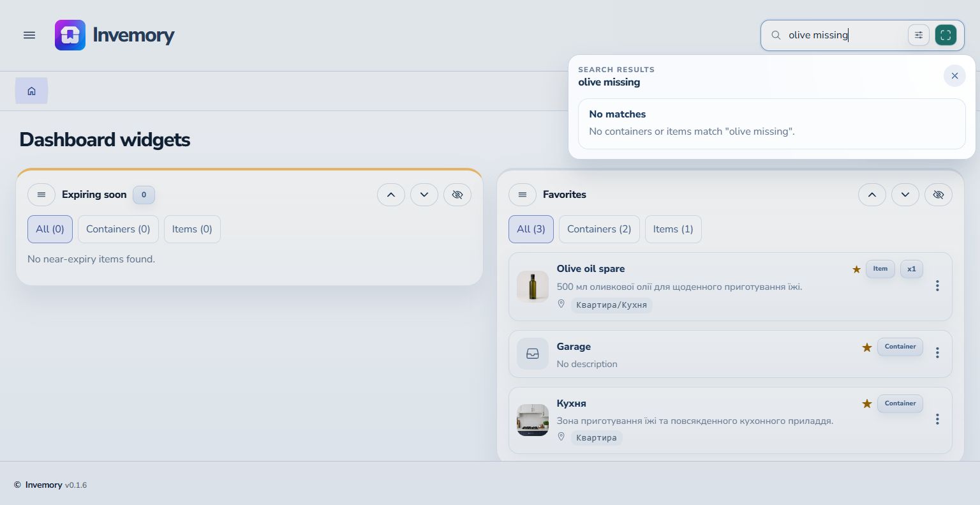This screenshot has height=505, width=980.
Task: Unfavorite the Кухня star
Action: [x=866, y=403]
